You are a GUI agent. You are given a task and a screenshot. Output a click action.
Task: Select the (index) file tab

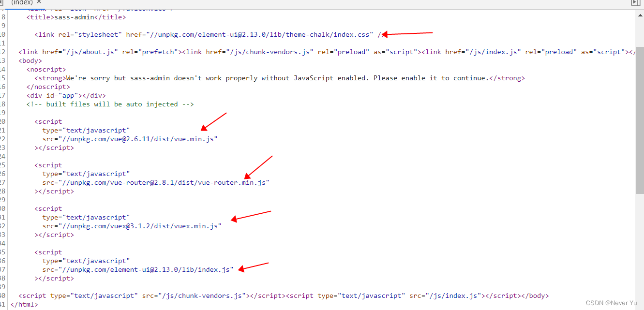tap(22, 2)
